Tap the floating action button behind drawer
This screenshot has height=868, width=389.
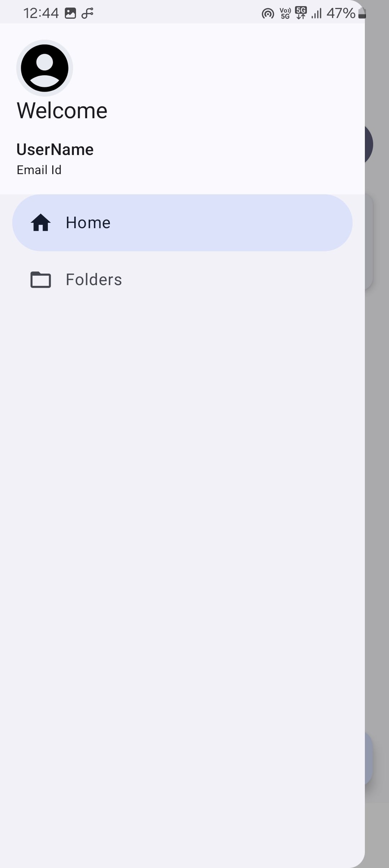point(369,759)
